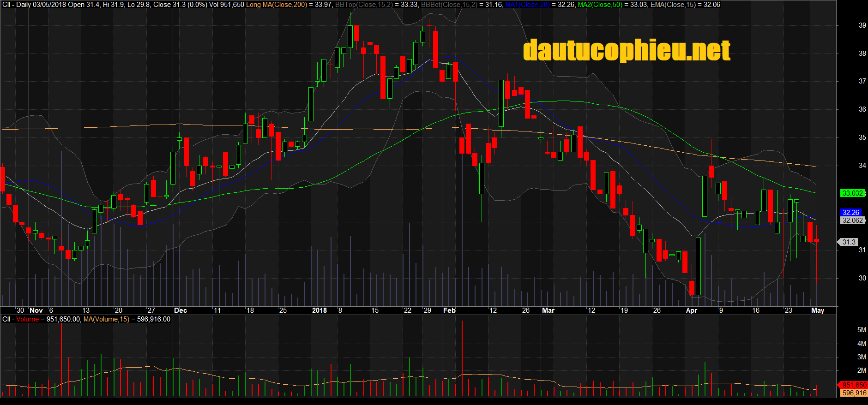
Task: Click the MA1(Close,20) = 32.26 legend label
Action: (540, 5)
